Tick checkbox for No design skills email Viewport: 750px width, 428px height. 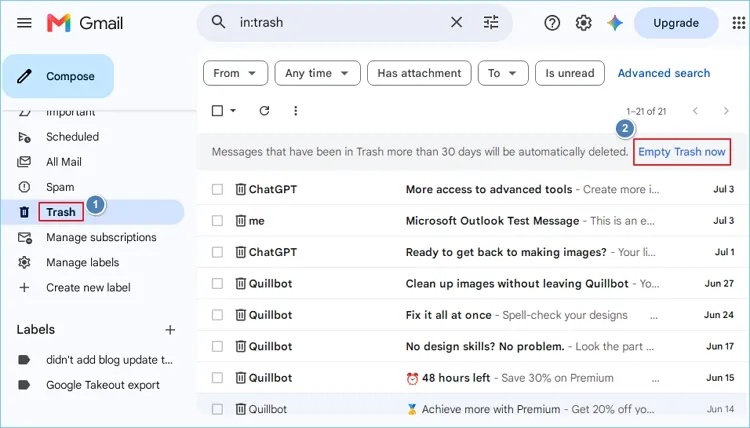pos(217,346)
